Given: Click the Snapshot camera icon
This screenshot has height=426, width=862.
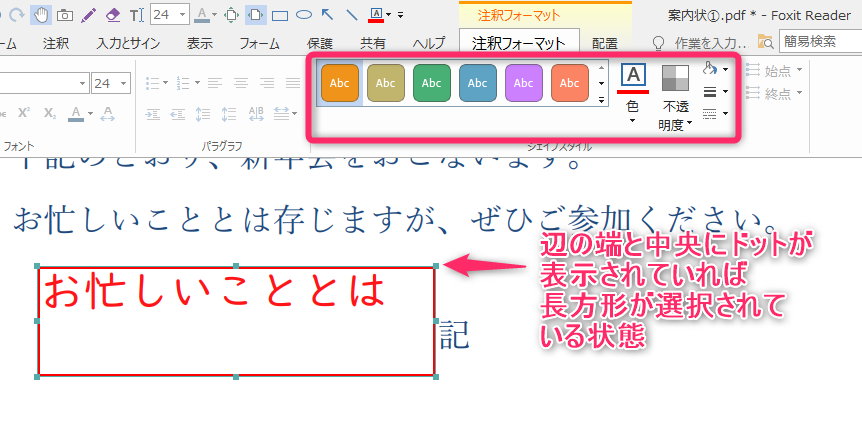Looking at the screenshot, I should (65, 15).
